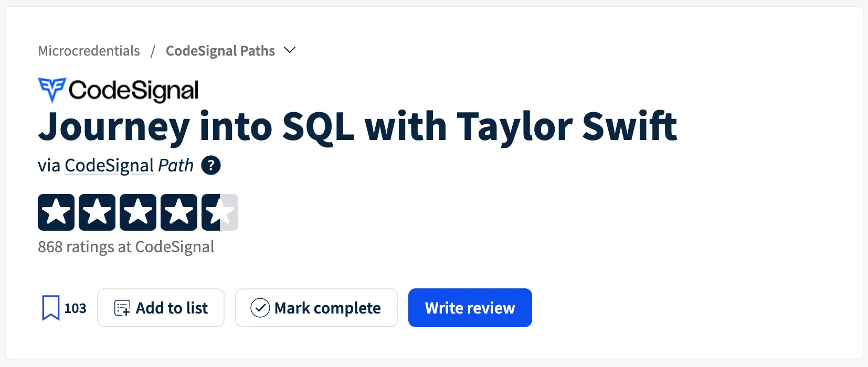Click the CodeSignal logo icon
Viewport: 868px width, 367px height.
51,90
